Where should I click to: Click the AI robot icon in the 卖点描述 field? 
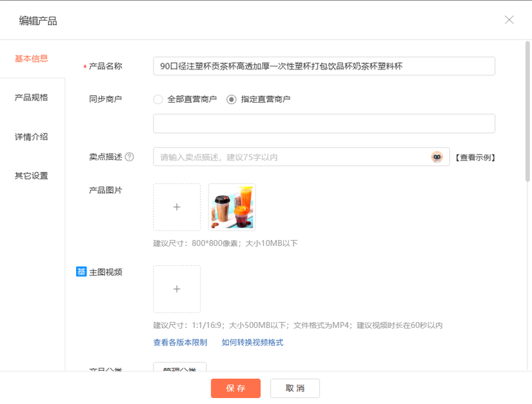437,157
